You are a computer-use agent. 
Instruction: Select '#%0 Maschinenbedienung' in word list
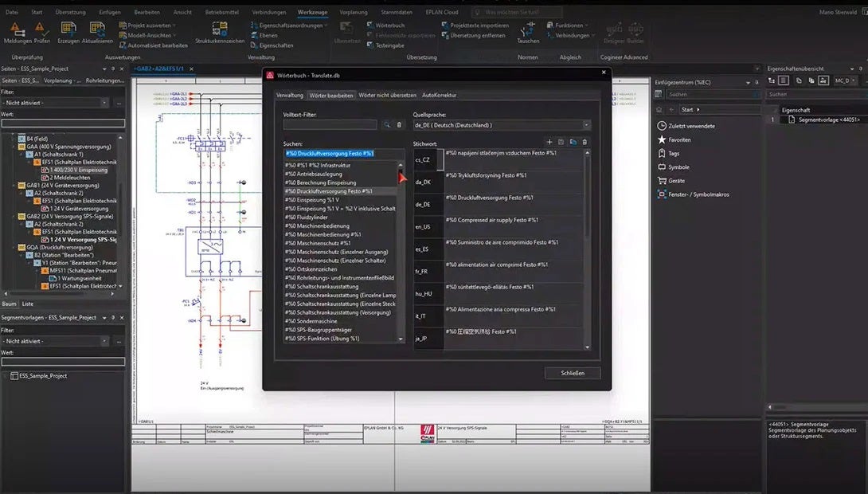coord(318,226)
